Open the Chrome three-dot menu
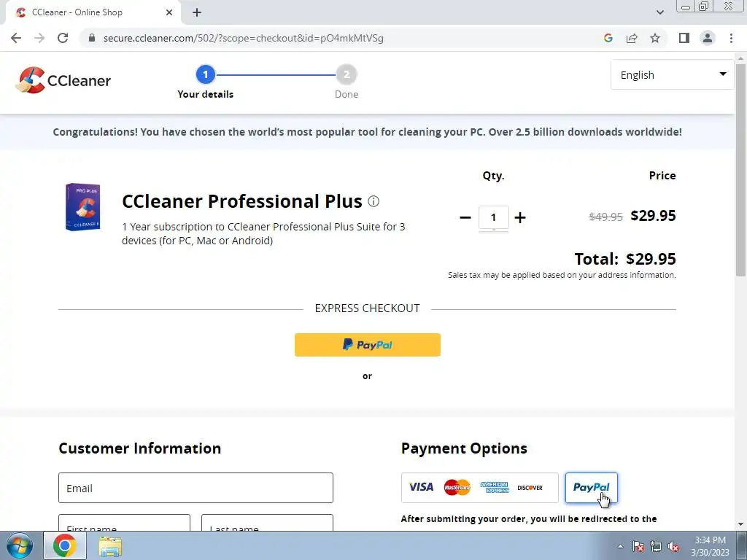747x560 pixels. pyautogui.click(x=731, y=38)
